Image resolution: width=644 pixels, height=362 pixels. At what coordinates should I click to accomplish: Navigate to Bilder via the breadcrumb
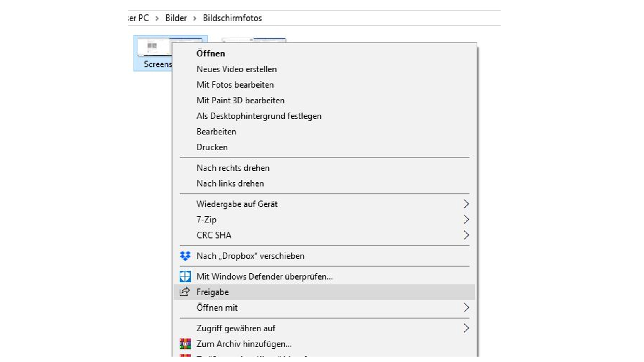175,18
